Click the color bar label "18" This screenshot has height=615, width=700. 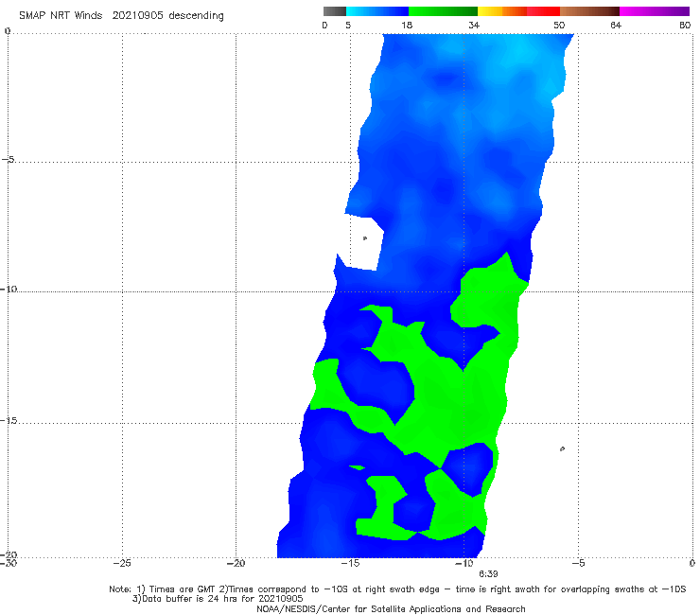[407, 25]
